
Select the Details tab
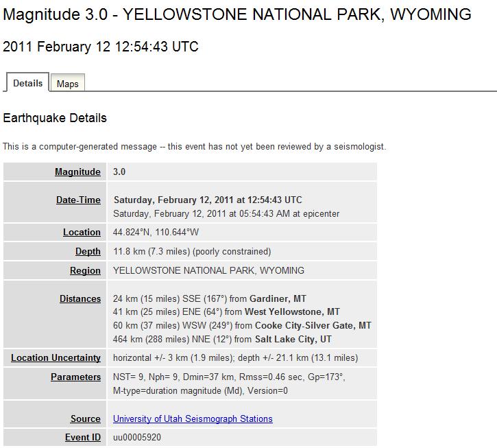click(x=28, y=83)
